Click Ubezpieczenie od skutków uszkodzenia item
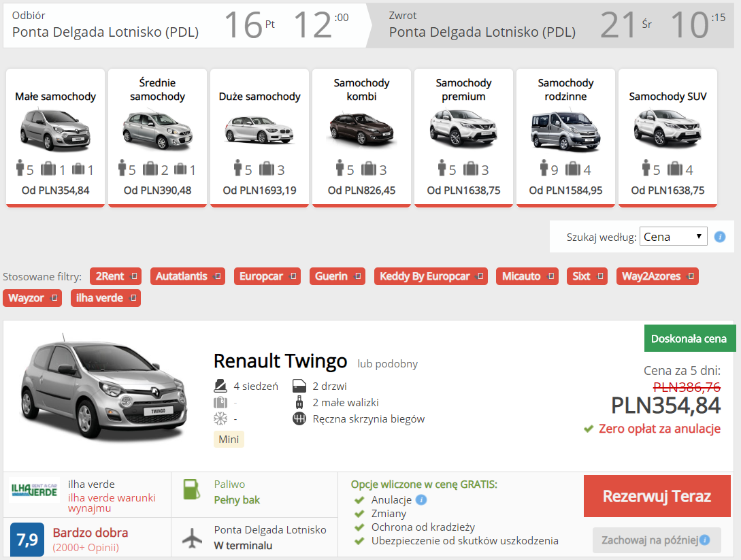 465,541
